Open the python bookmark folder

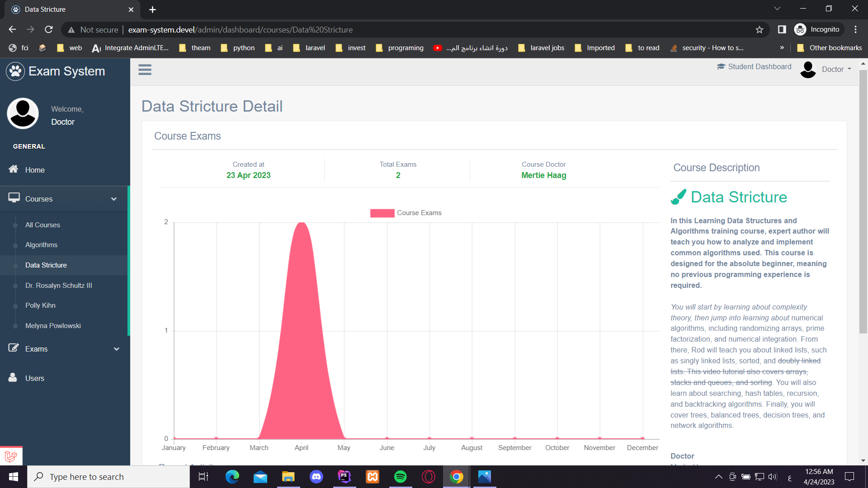238,47
